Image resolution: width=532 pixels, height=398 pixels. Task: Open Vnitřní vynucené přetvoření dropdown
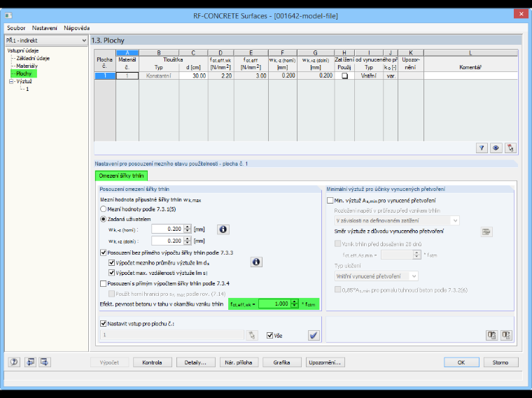(x=376, y=276)
